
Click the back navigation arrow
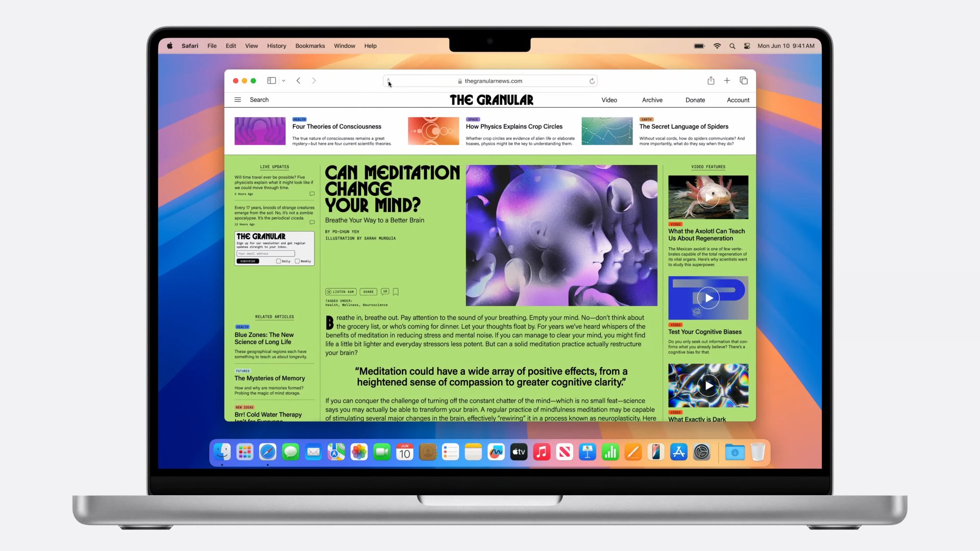click(x=298, y=80)
